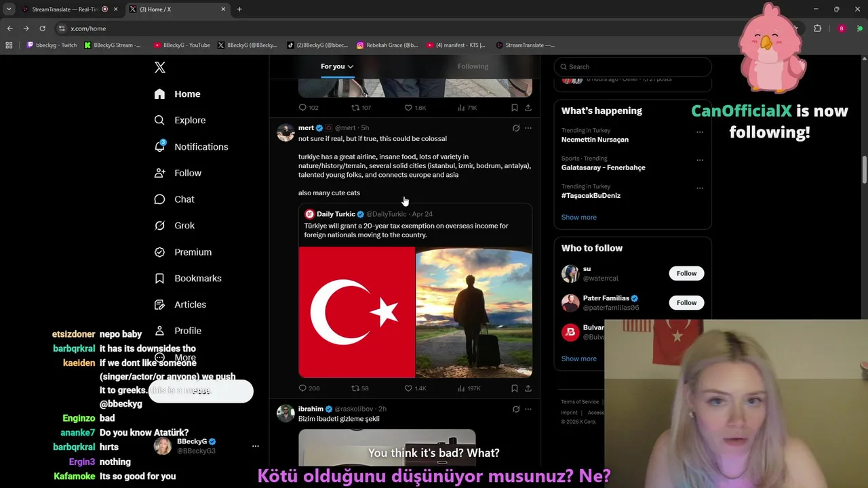
Task: Open Chat in the sidebar
Action: (174, 199)
